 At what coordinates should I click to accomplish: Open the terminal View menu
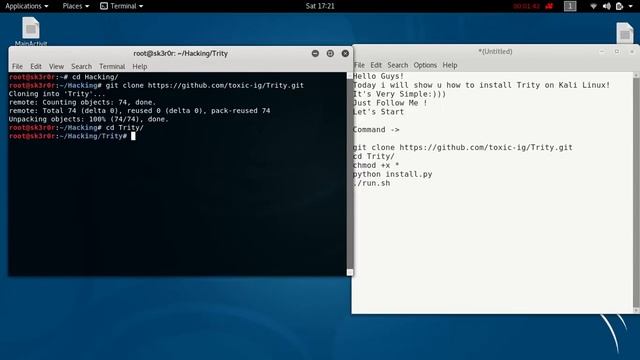click(x=56, y=67)
